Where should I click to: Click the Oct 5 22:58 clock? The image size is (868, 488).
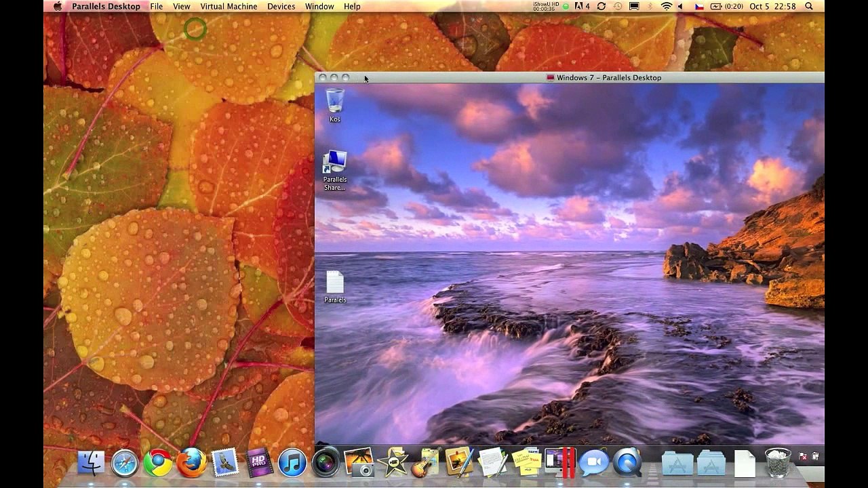point(772,6)
